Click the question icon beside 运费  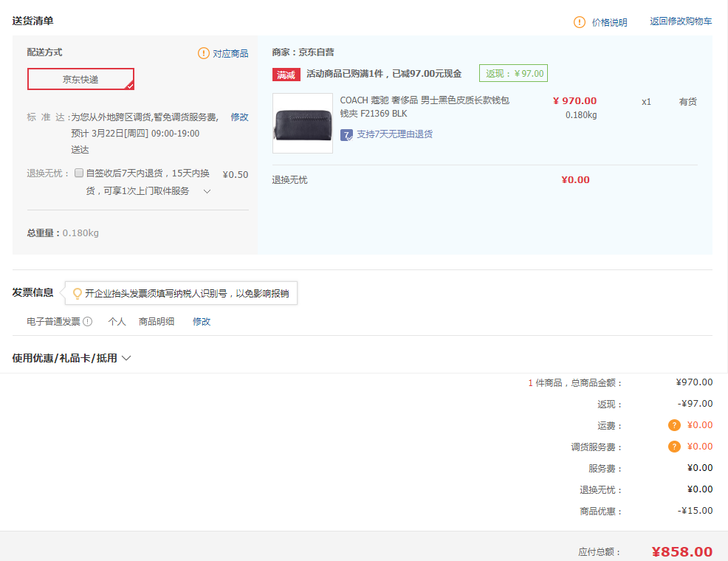[x=674, y=425]
